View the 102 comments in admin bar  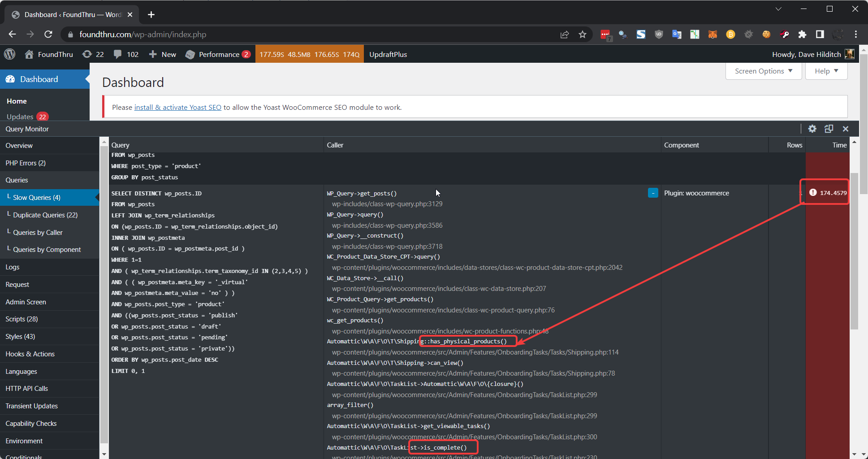tap(126, 54)
